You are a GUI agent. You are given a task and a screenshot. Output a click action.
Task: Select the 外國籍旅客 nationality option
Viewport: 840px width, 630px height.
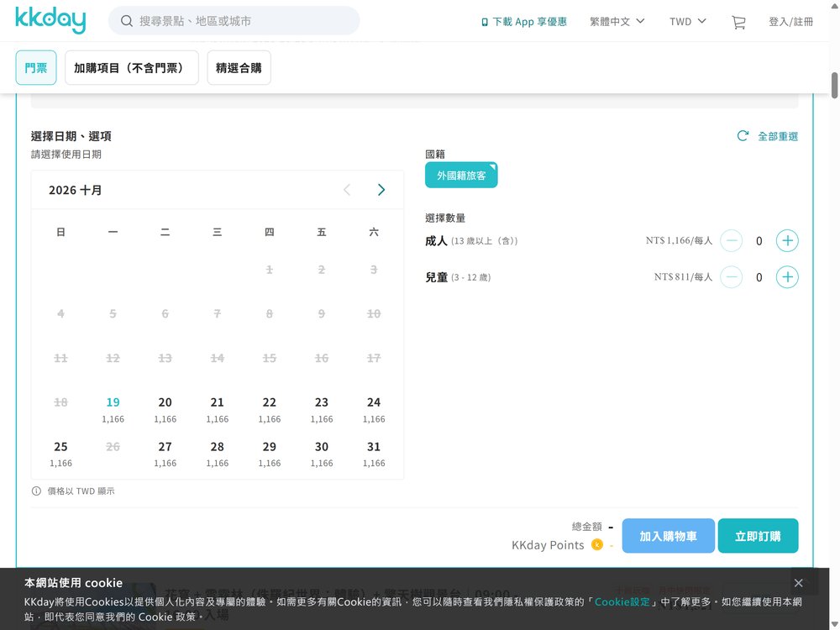[461, 176]
